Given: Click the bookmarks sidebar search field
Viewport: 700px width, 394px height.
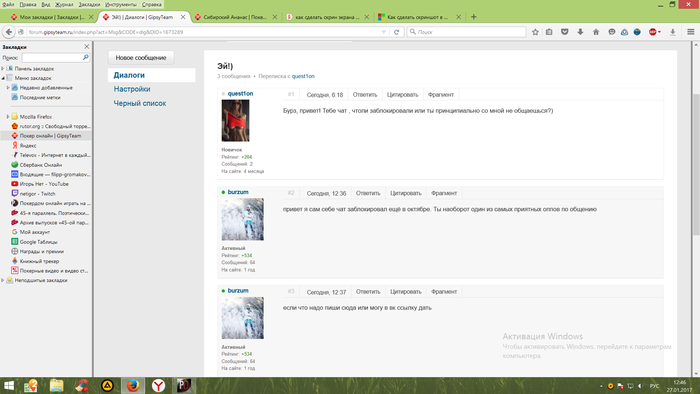Looking at the screenshot, I should pyautogui.click(x=52, y=58).
